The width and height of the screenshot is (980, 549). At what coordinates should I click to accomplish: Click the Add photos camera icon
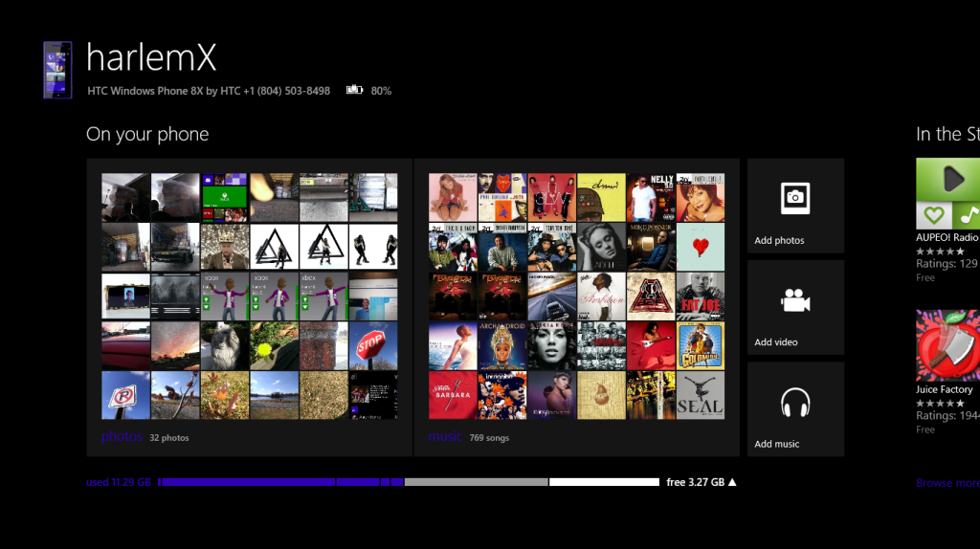click(x=795, y=198)
